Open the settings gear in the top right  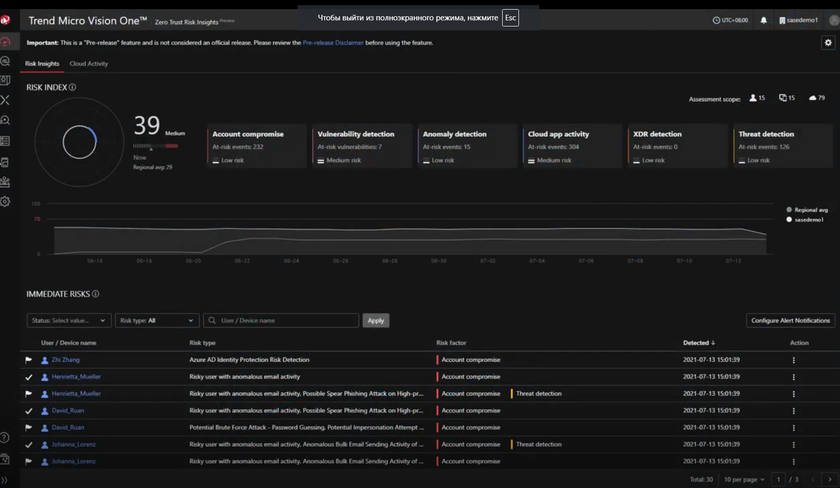[x=827, y=43]
